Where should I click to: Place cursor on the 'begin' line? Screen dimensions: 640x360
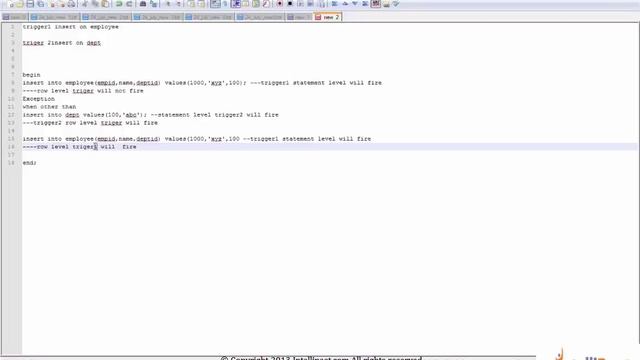tap(31, 75)
